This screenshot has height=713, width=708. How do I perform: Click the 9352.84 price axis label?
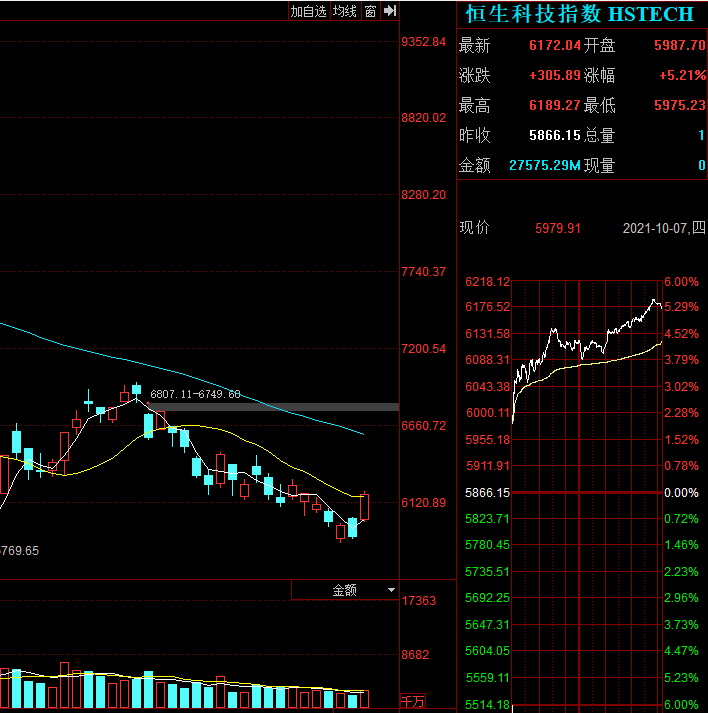coord(423,42)
